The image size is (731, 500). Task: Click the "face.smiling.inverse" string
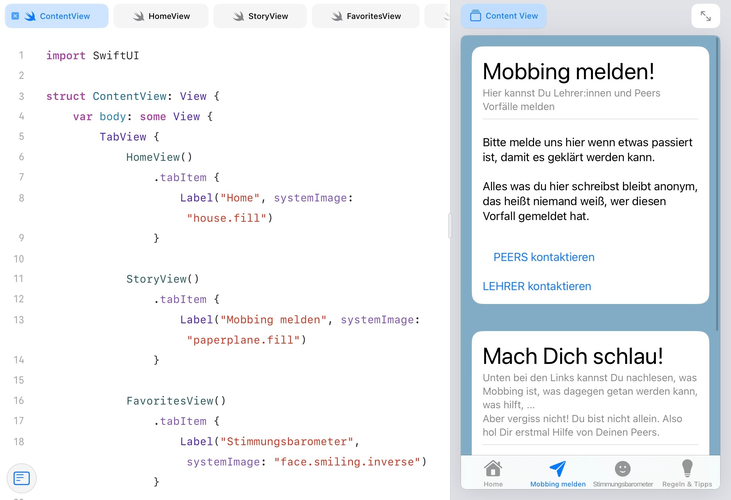tap(347, 462)
